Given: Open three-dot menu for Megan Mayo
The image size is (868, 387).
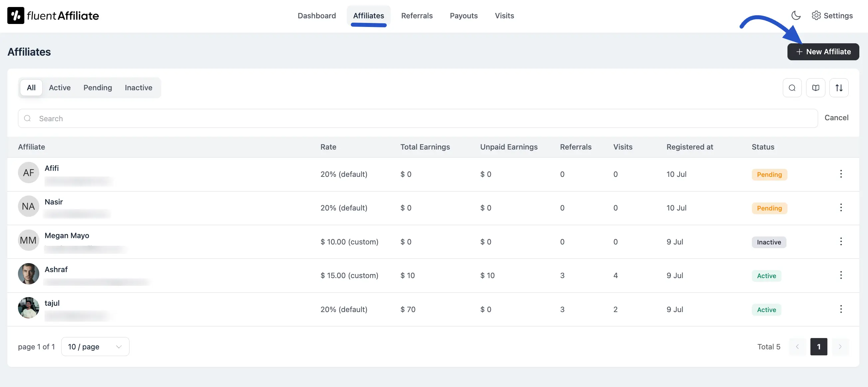Looking at the screenshot, I should point(841,241).
